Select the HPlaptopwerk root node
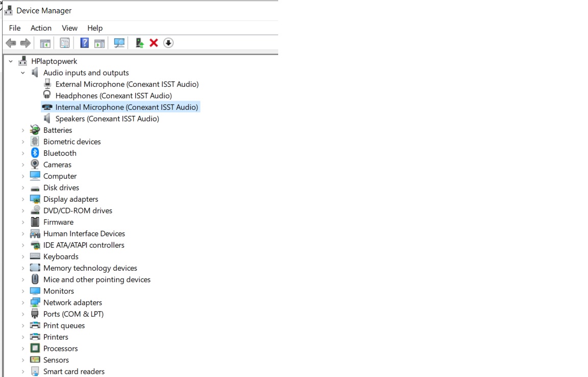 coord(55,61)
